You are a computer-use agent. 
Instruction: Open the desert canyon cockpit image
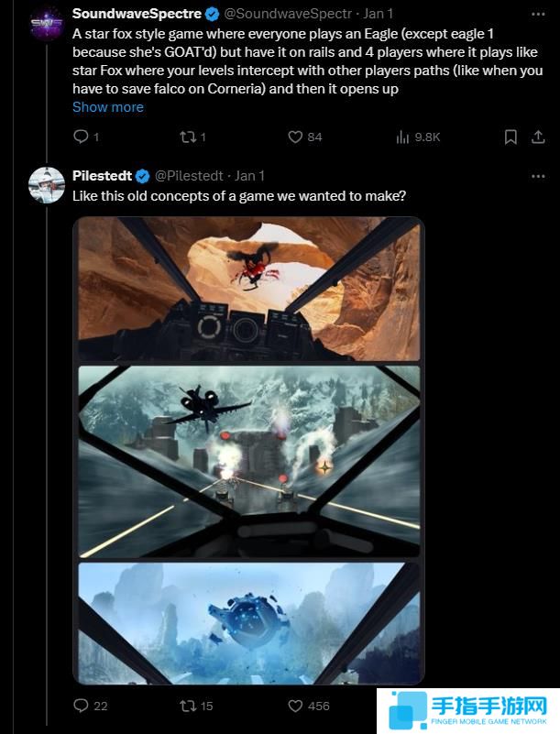(248, 290)
